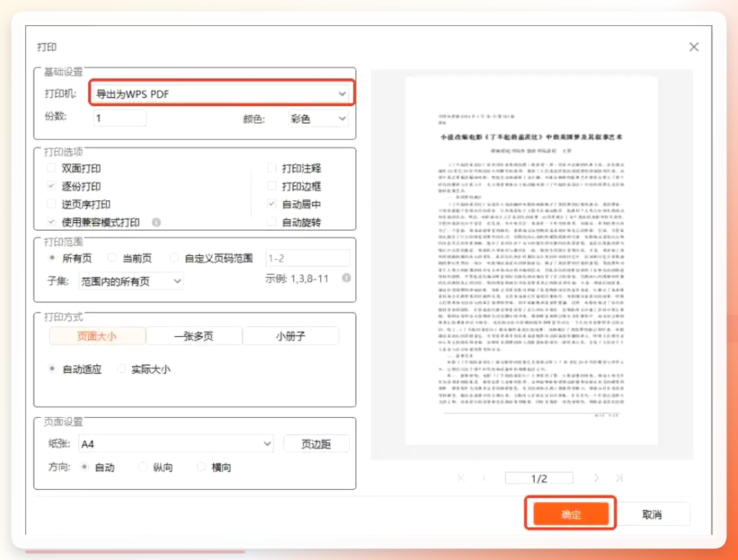Select 所有页 print range

(x=52, y=258)
